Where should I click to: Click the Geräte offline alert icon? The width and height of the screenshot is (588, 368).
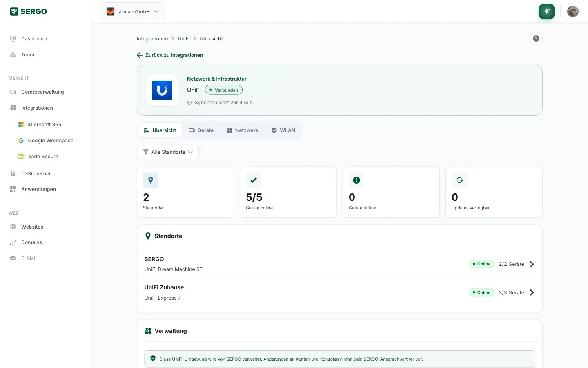(356, 180)
